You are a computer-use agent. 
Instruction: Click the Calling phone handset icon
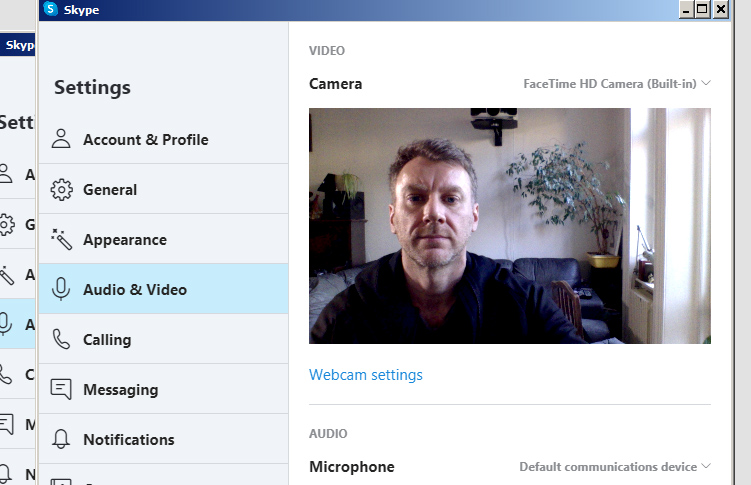[x=62, y=339]
